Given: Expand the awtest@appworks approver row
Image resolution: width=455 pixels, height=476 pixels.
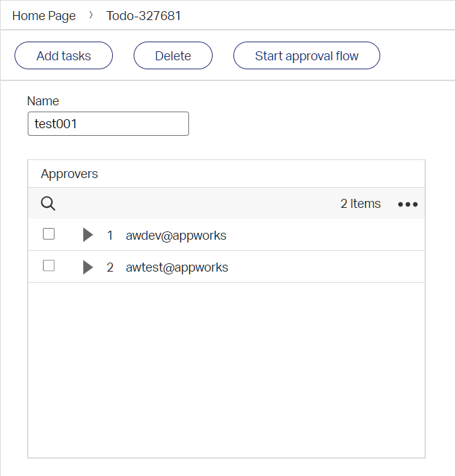Looking at the screenshot, I should coord(87,267).
